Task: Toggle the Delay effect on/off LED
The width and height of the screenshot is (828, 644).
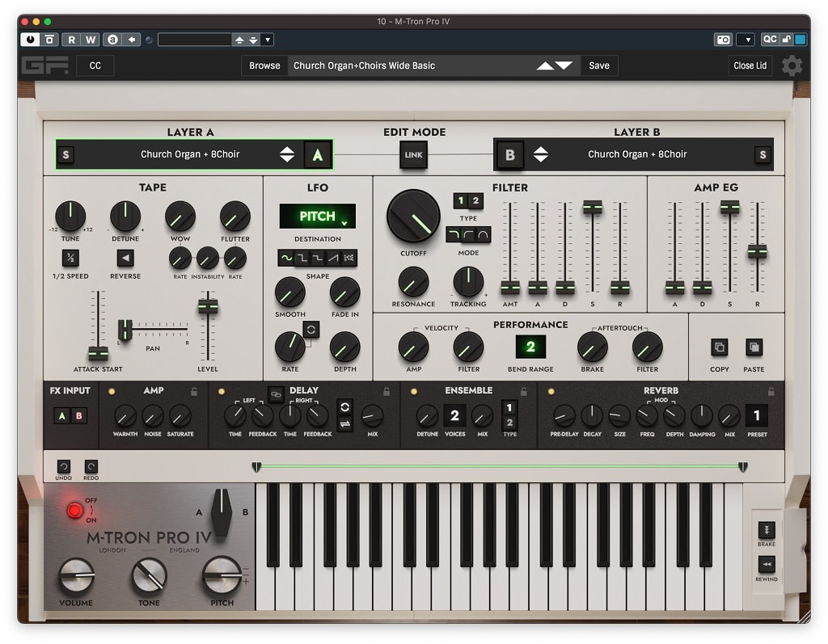Action: click(x=222, y=392)
